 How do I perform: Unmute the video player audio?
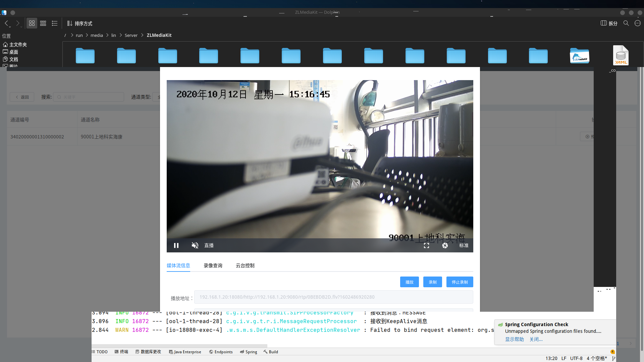tap(195, 245)
